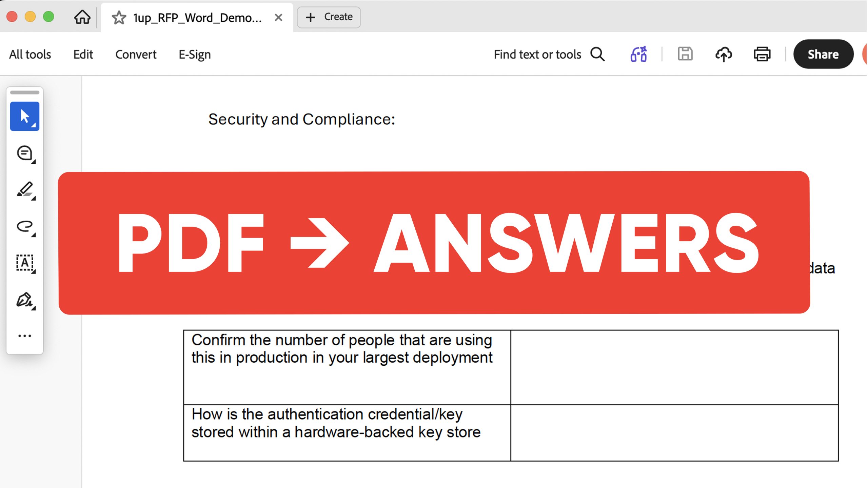Save the PDF with the save icon
Screen dimensions: 868x488
[x=685, y=54]
